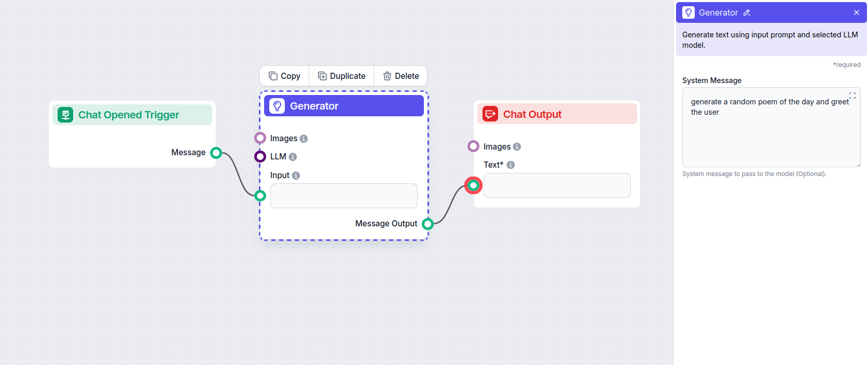Click the Chat Opened Trigger node icon
The image size is (868, 365).
(x=65, y=115)
